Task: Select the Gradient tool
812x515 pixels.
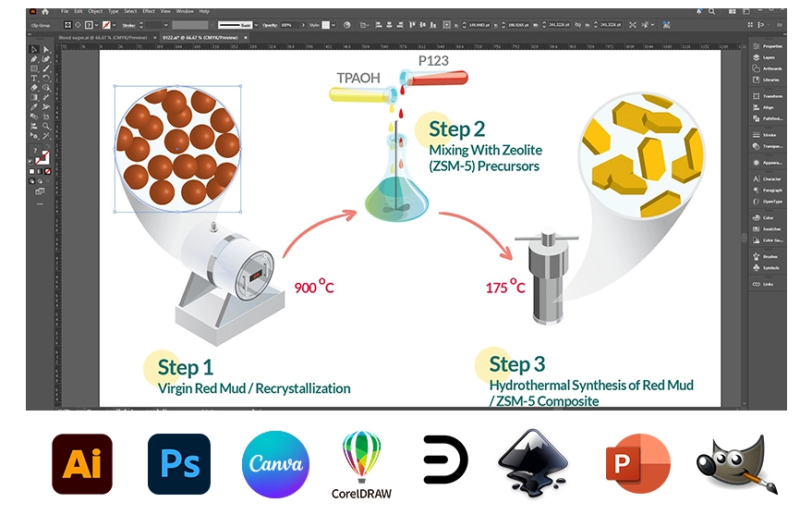Action: [33, 97]
